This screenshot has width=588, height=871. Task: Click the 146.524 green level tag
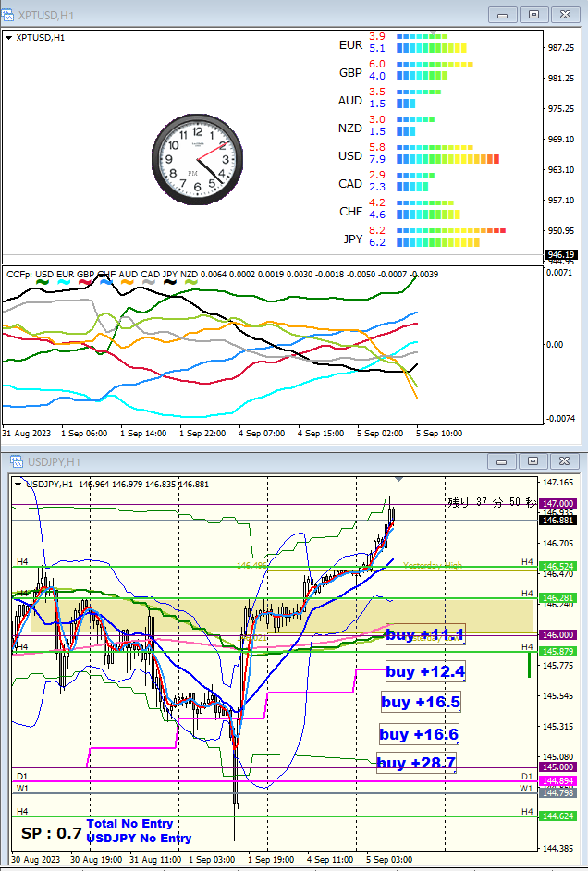pos(557,567)
